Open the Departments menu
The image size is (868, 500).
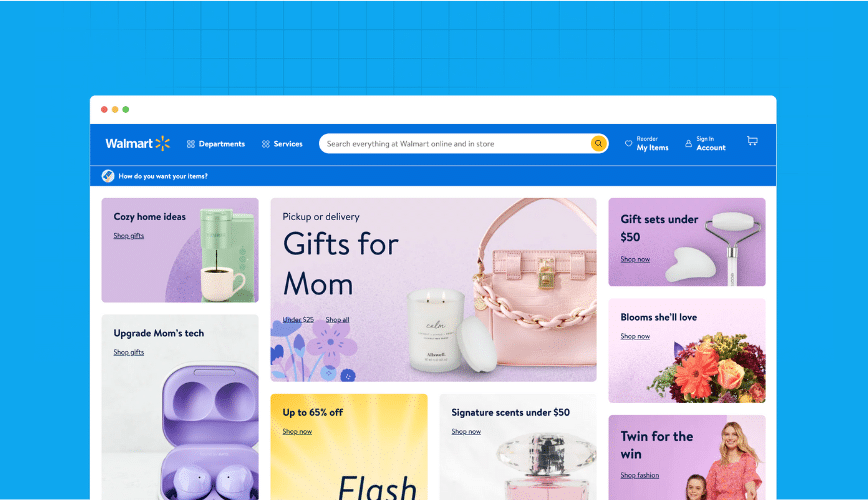point(216,144)
